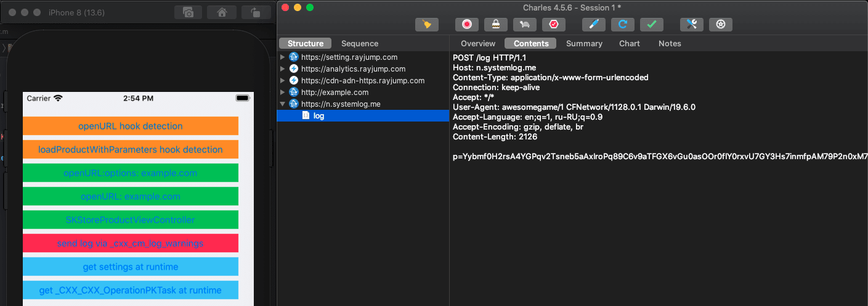Take simulator screenshot with camera icon

189,12
